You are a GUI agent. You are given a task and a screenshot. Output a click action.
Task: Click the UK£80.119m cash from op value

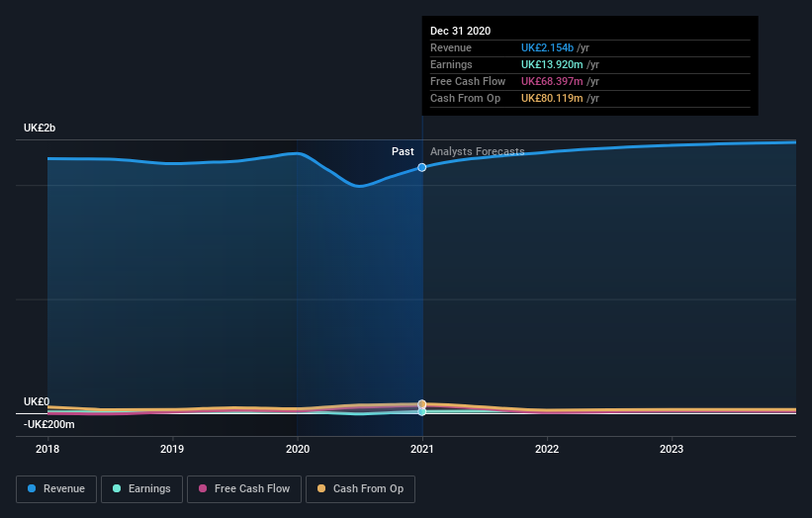(552, 98)
